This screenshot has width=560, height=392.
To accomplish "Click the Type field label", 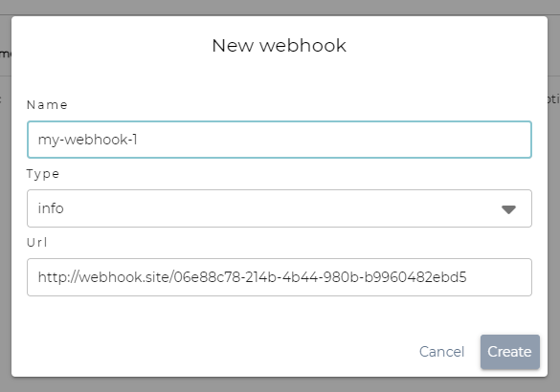I will pos(43,174).
